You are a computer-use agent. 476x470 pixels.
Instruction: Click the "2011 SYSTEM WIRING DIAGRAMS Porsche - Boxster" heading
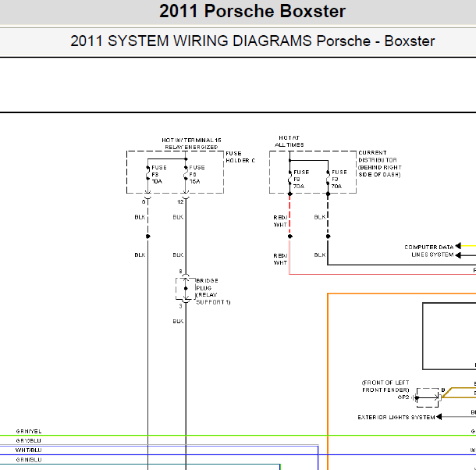253,41
